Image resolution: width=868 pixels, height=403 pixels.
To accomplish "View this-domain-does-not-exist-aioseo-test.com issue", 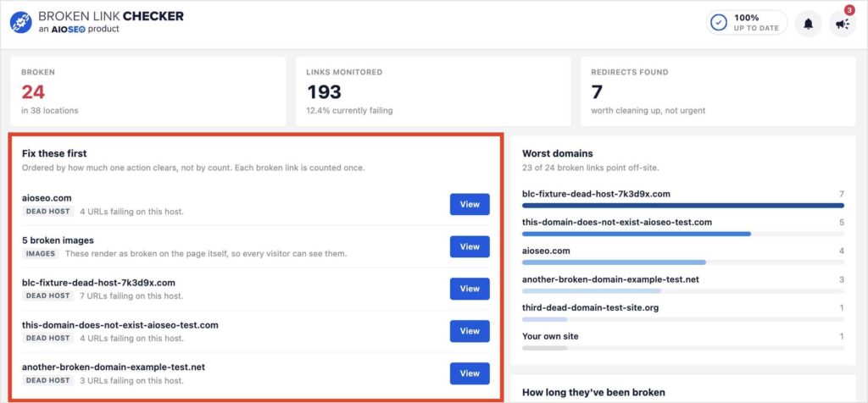I will click(x=470, y=331).
